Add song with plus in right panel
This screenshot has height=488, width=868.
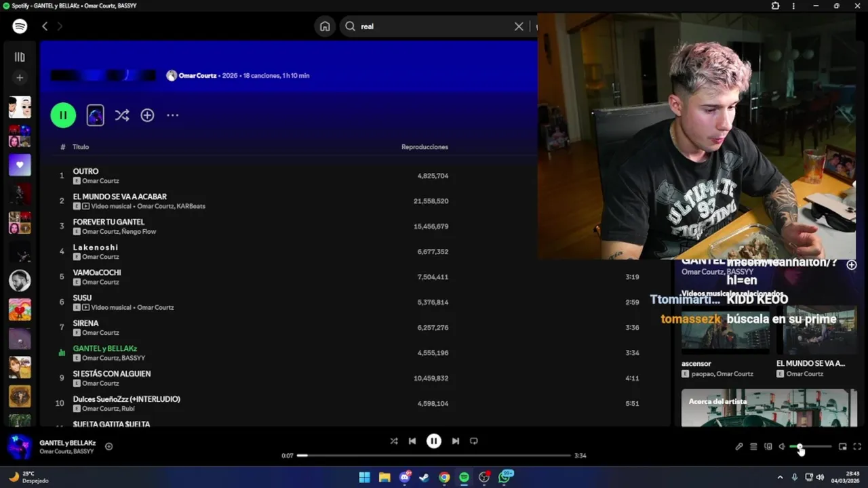(852, 265)
